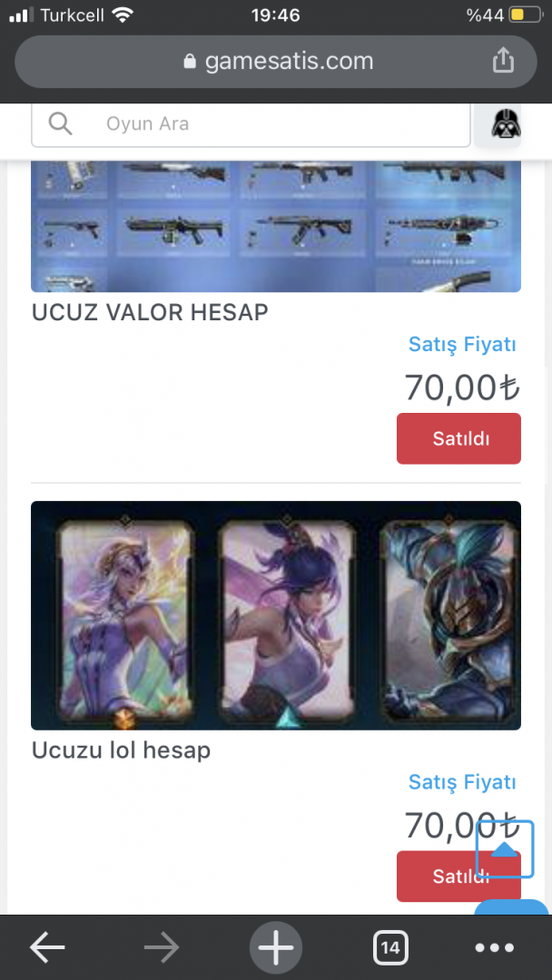Open a new tab with plus button
The height and width of the screenshot is (980, 552).
pos(276,947)
